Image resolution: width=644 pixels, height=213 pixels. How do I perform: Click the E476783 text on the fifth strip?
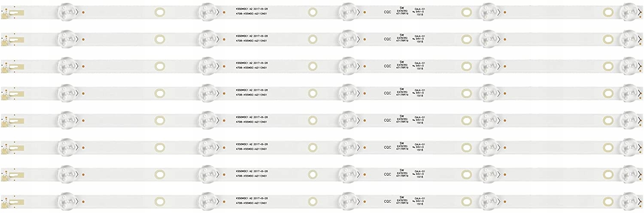(402, 119)
